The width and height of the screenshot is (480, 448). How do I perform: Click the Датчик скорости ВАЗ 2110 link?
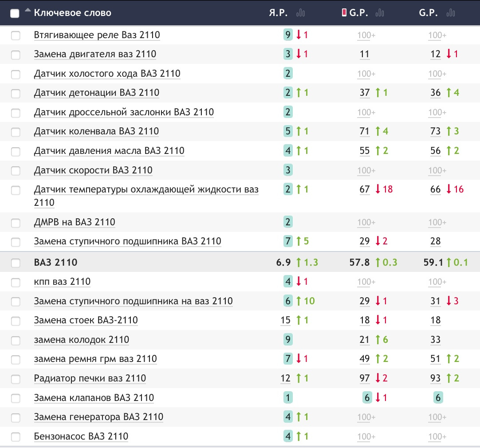click(x=93, y=170)
